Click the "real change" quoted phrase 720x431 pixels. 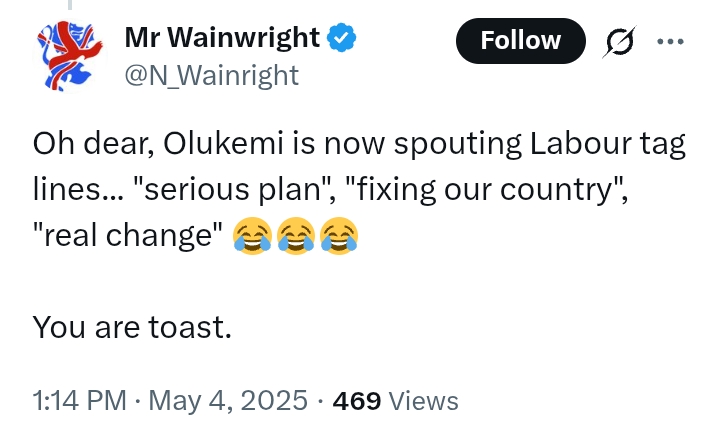[x=127, y=235]
